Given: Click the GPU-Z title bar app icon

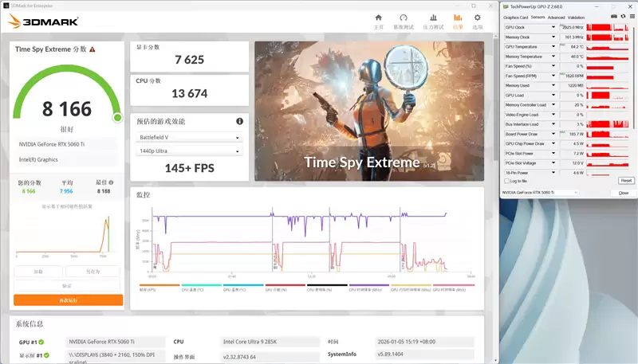Looking at the screenshot, I should pos(506,6).
